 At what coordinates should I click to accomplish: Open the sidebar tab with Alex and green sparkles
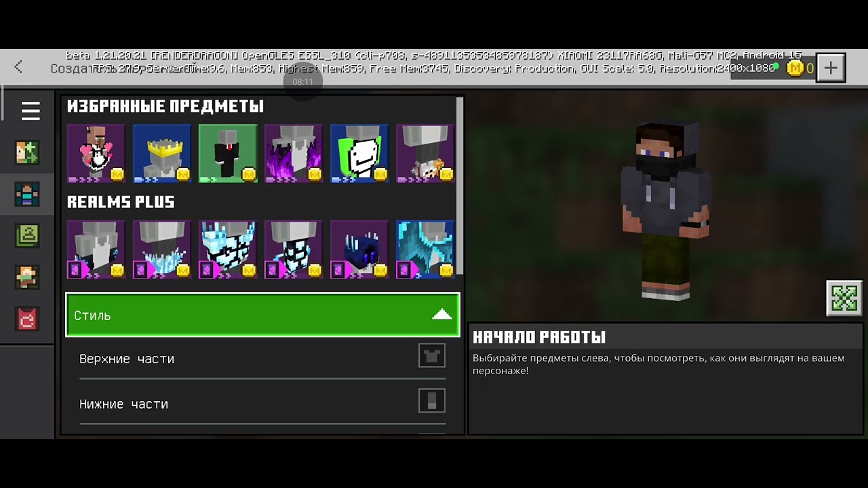28,152
